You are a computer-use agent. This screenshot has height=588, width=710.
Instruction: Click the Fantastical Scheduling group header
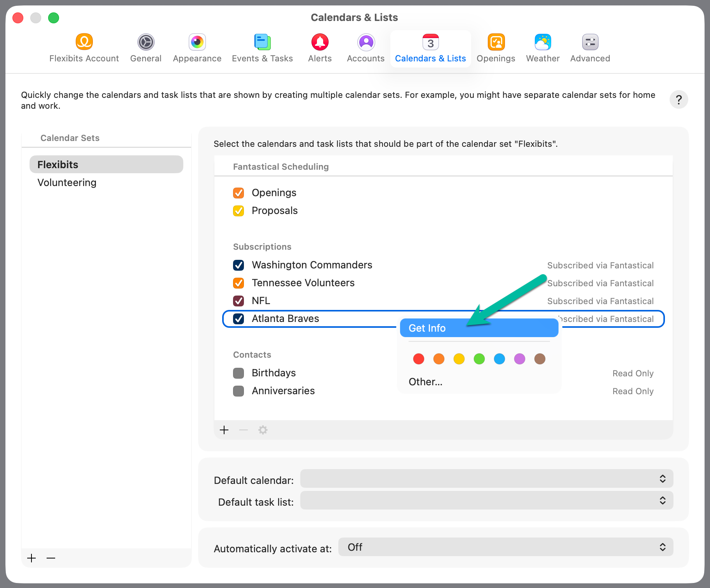pos(281,167)
